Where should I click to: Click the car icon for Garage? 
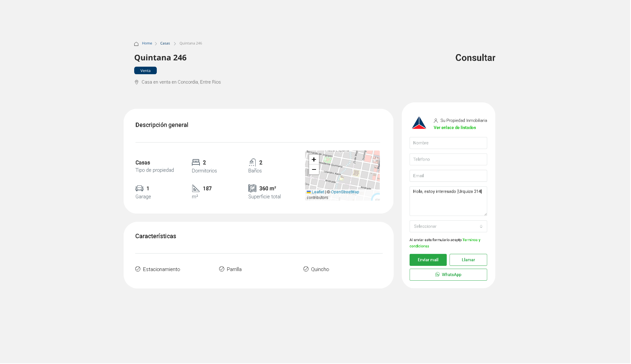139,189
